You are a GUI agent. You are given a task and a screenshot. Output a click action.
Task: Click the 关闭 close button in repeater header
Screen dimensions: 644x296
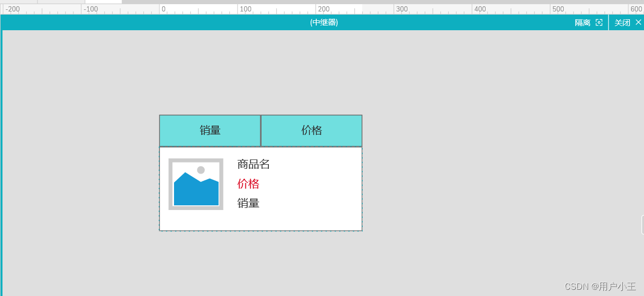click(627, 22)
